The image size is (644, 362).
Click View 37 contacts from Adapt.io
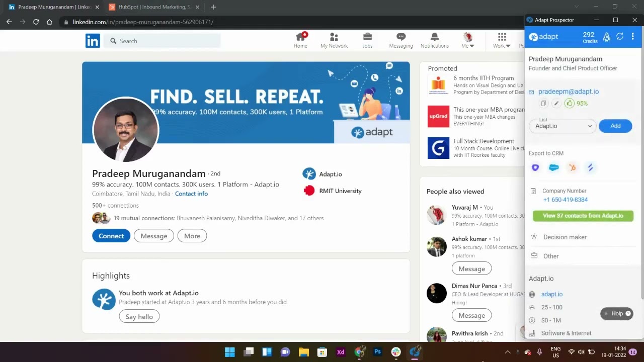pyautogui.click(x=583, y=216)
